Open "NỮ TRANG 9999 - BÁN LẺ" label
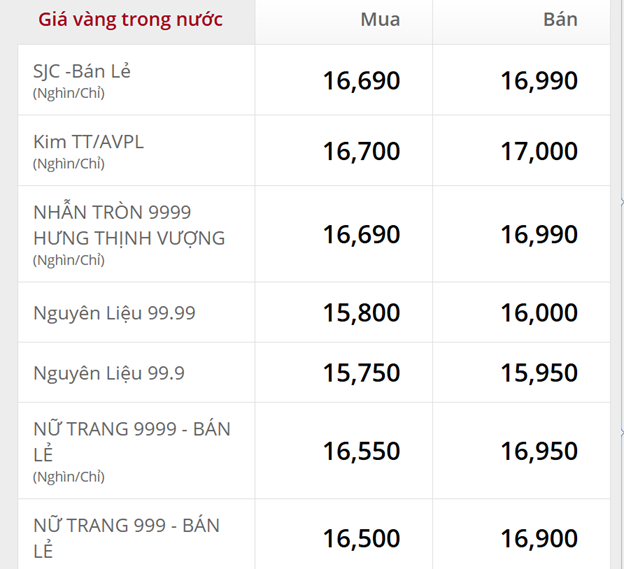This screenshot has height=569, width=624. pos(132,441)
